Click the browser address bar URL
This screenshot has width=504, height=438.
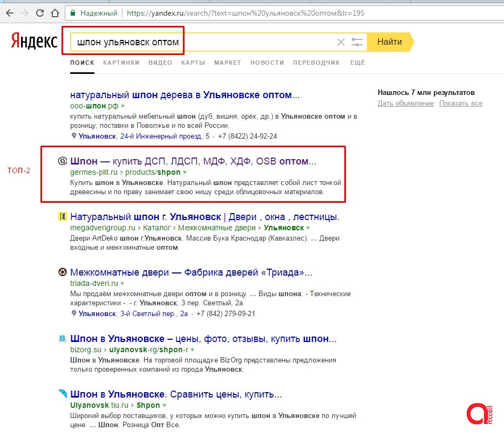(246, 13)
